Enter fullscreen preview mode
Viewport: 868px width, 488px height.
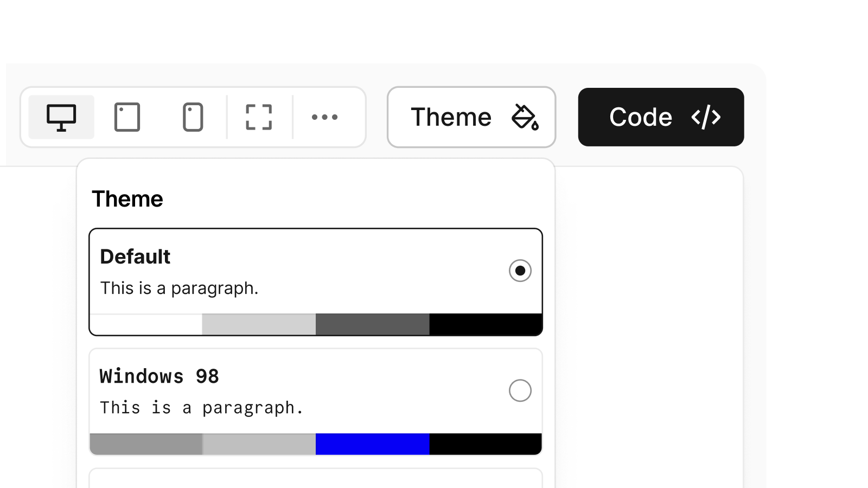point(259,117)
